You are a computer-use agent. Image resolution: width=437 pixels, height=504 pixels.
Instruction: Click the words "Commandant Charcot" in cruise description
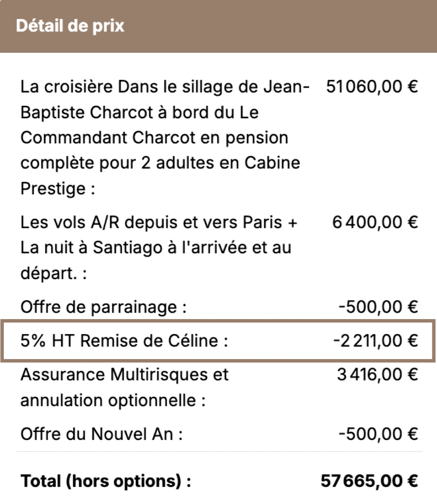96,138
